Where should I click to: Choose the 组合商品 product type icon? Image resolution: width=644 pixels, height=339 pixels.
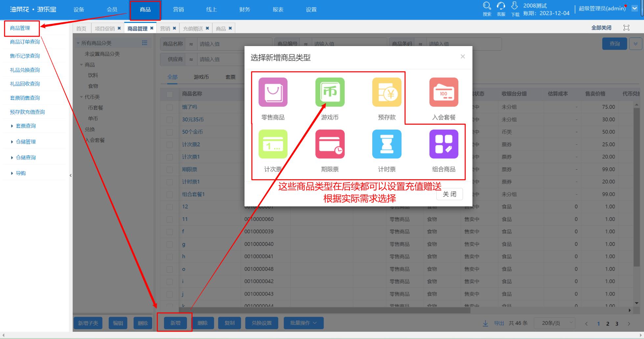pyautogui.click(x=444, y=144)
